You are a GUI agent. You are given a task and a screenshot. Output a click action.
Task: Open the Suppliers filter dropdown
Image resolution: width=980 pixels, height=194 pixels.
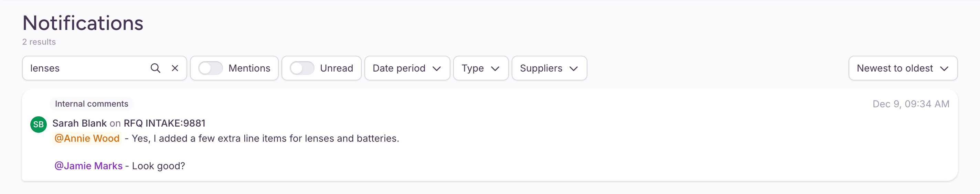pyautogui.click(x=549, y=68)
